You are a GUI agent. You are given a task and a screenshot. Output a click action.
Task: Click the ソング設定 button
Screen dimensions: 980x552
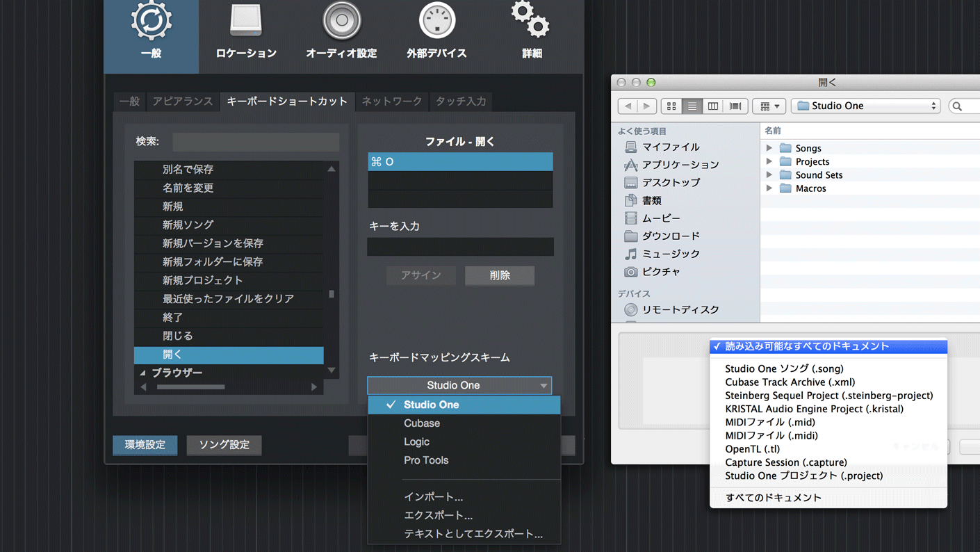coord(224,445)
